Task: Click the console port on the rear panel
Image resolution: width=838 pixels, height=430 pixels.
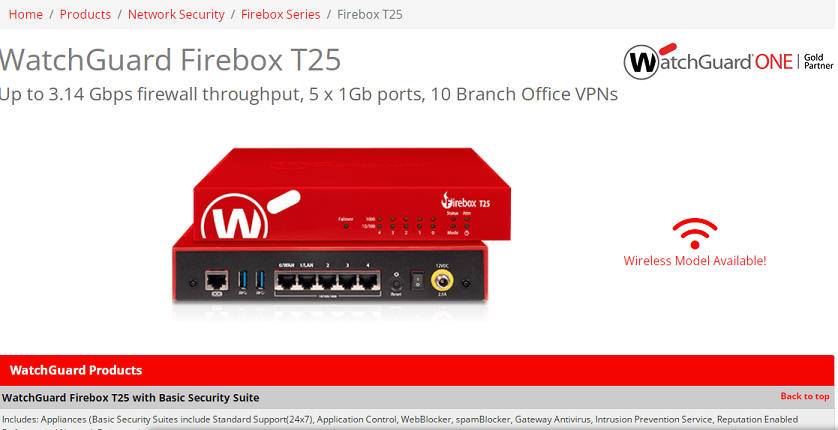Action: pos(216,280)
